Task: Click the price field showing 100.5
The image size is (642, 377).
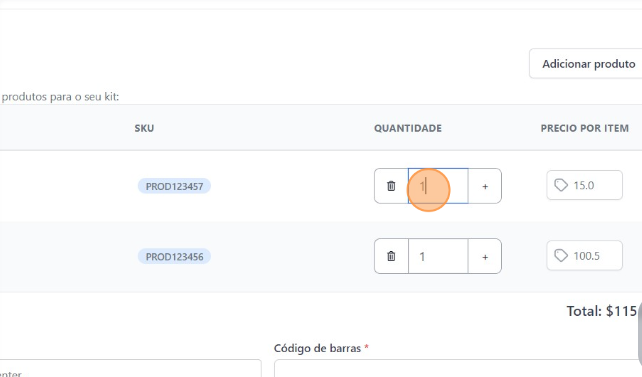Action: [584, 256]
